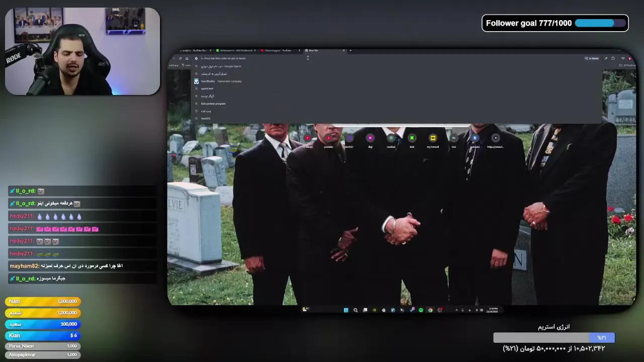Open the weather widget on taskbar

click(305, 309)
